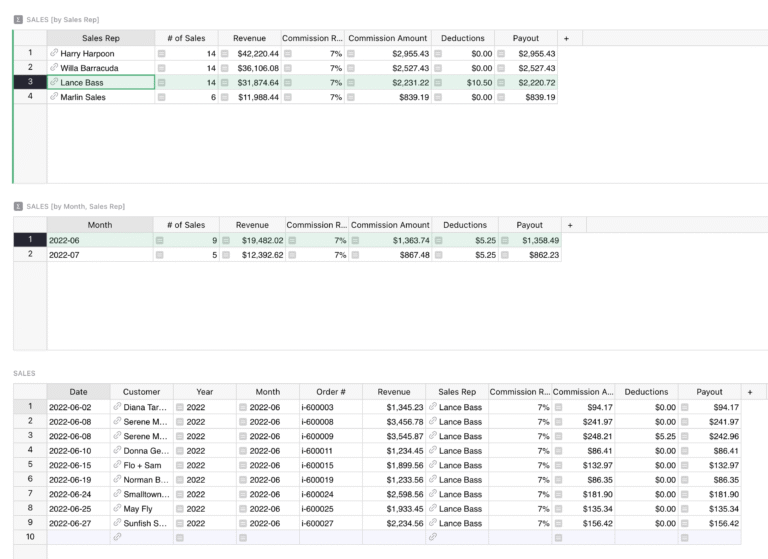Viewport: 768px width, 559px height.
Task: Click the $862.23 payout cell
Action: tap(530, 255)
